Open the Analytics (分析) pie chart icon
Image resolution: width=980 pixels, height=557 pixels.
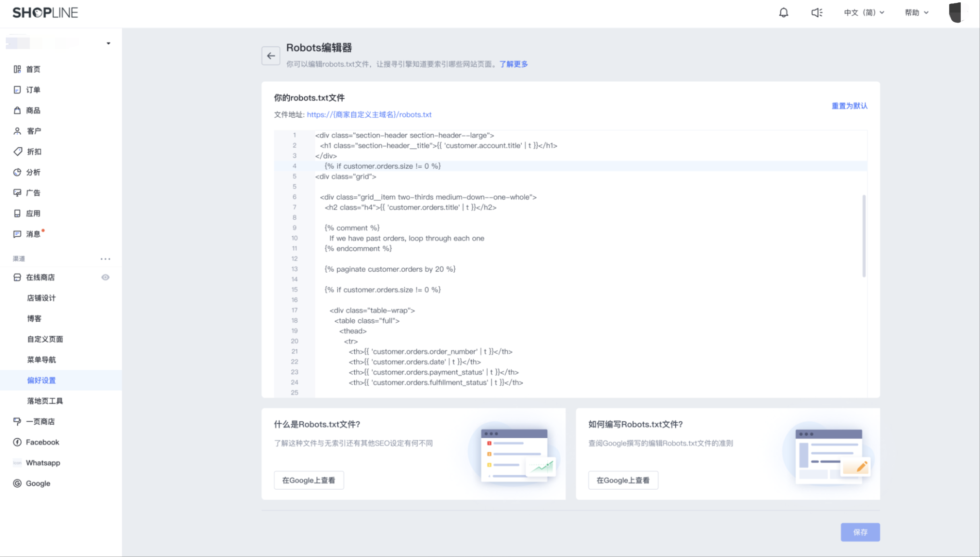pos(17,172)
